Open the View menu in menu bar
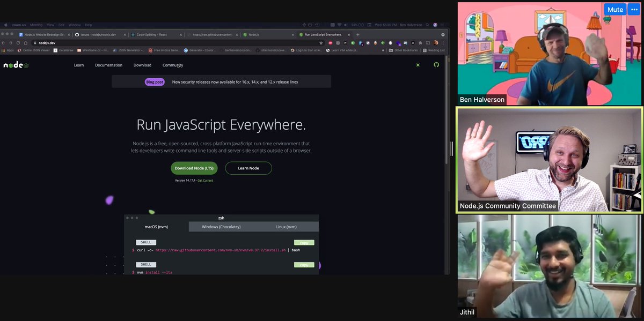This screenshot has width=644, height=321. coord(50,25)
